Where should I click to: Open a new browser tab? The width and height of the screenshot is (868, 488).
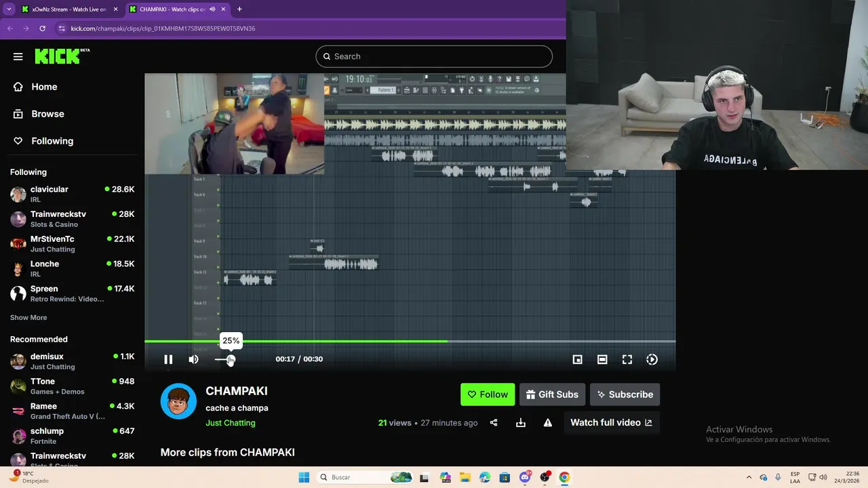[x=239, y=9]
